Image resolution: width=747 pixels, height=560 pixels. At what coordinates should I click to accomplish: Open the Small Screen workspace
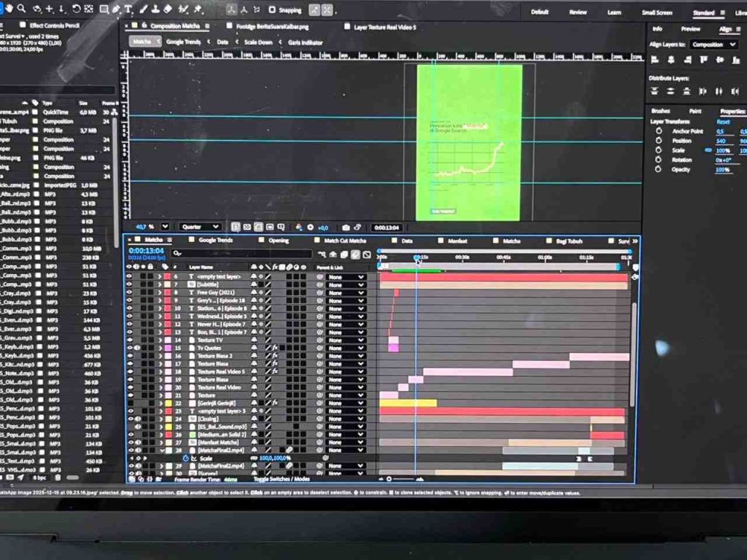pos(657,12)
